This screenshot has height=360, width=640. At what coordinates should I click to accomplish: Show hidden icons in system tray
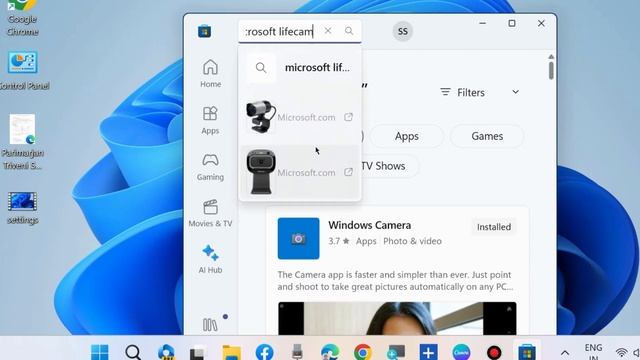click(565, 352)
